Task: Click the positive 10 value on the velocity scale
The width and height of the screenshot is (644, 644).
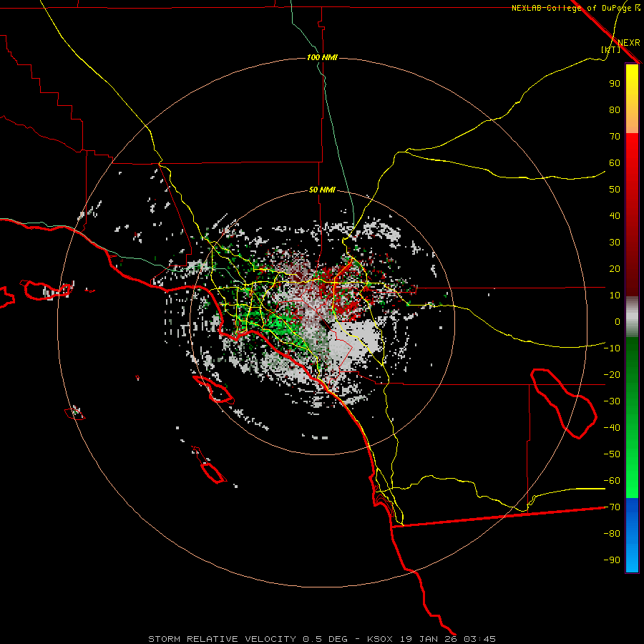Action: pyautogui.click(x=615, y=296)
